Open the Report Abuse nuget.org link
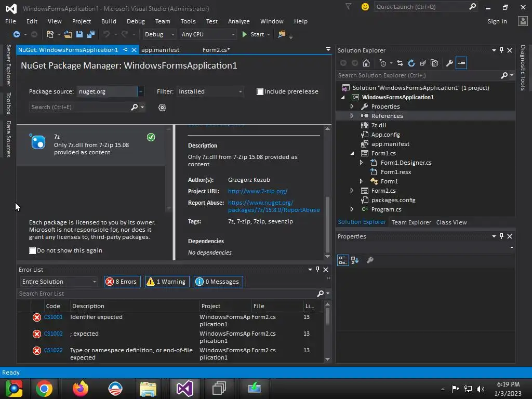Viewport: 532px width, 399px height. tap(273, 206)
